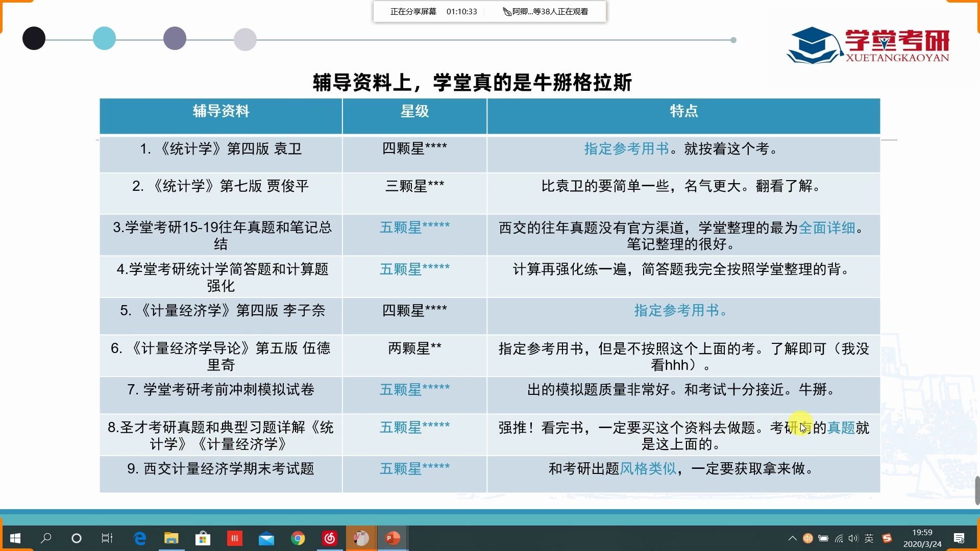Check battery status tray icon

(x=823, y=538)
